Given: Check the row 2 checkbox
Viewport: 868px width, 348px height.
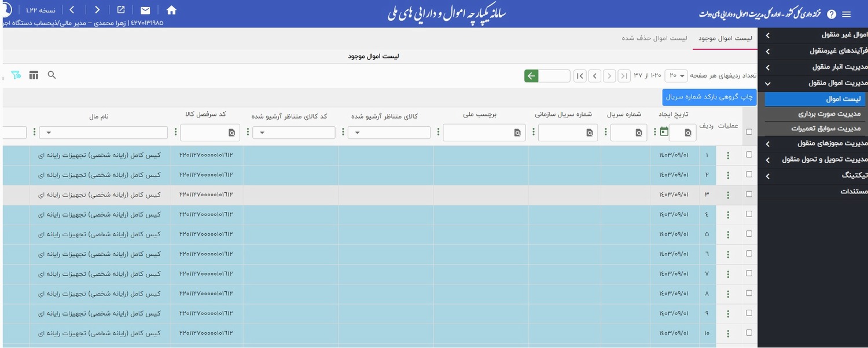Looking at the screenshot, I should coord(749,174).
